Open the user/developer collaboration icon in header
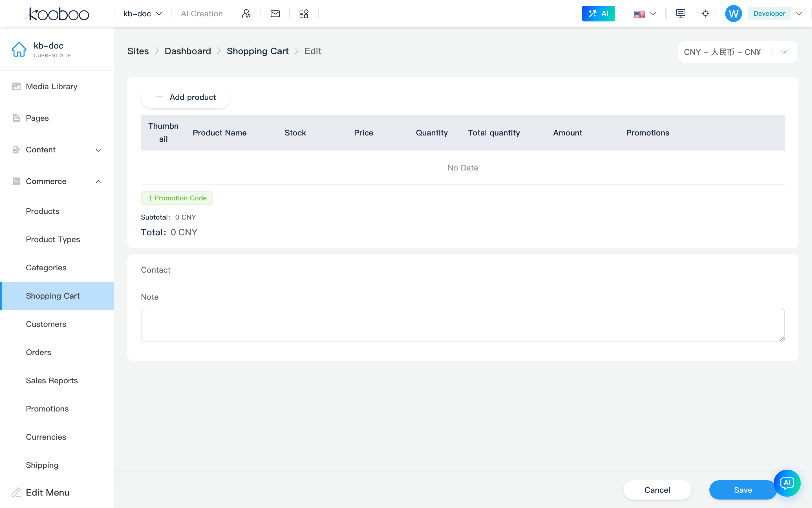 pyautogui.click(x=246, y=14)
